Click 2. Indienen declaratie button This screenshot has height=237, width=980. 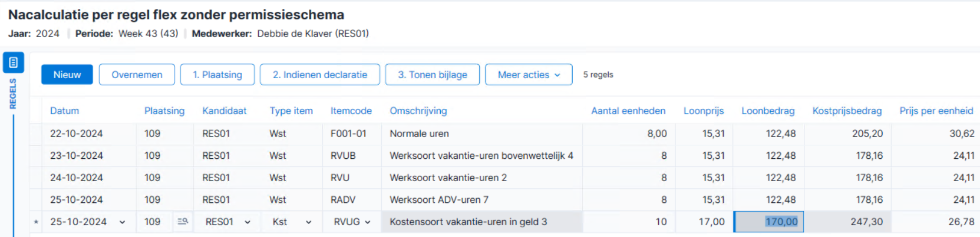[x=320, y=75]
